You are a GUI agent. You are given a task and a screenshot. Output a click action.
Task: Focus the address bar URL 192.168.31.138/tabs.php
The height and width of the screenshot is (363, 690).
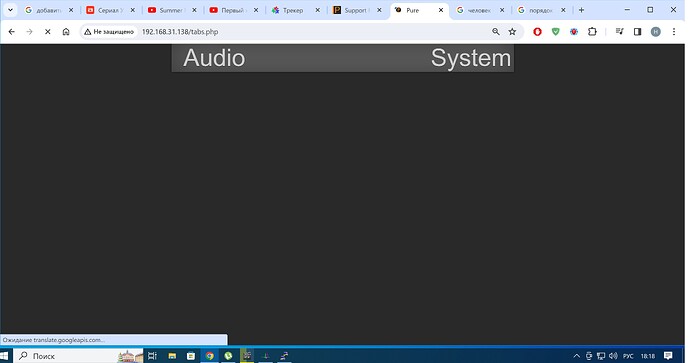click(180, 32)
